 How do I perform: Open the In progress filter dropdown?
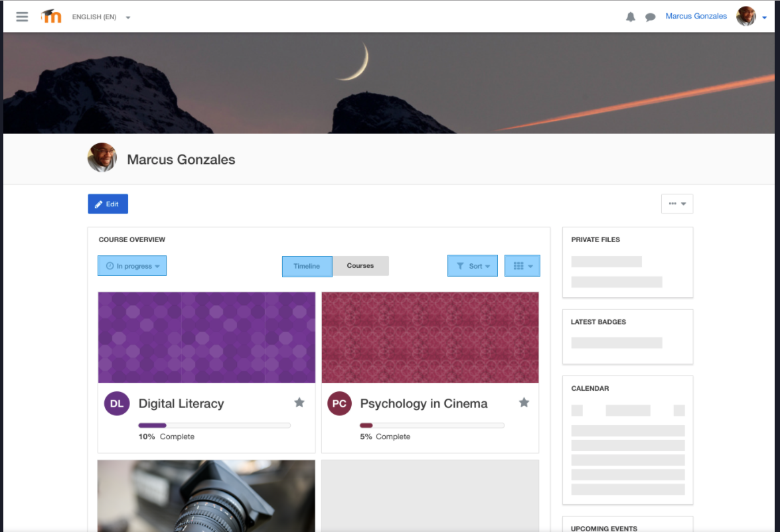coord(132,265)
